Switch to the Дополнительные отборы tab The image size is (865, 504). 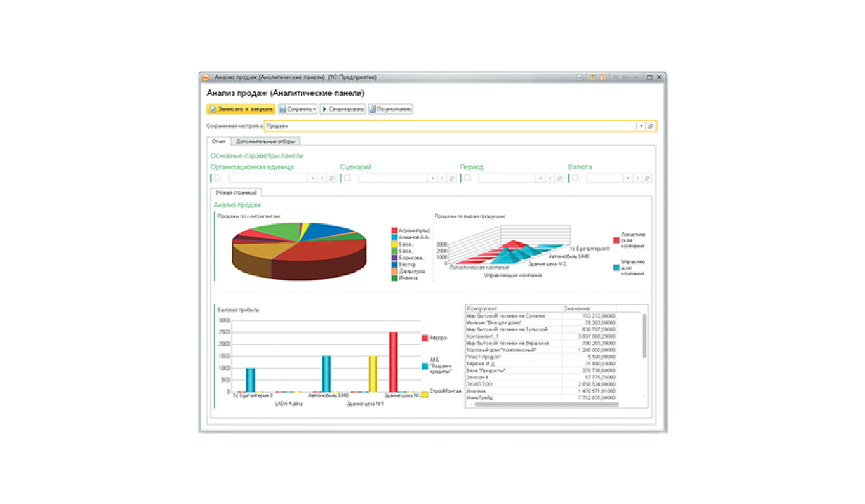coord(265,141)
